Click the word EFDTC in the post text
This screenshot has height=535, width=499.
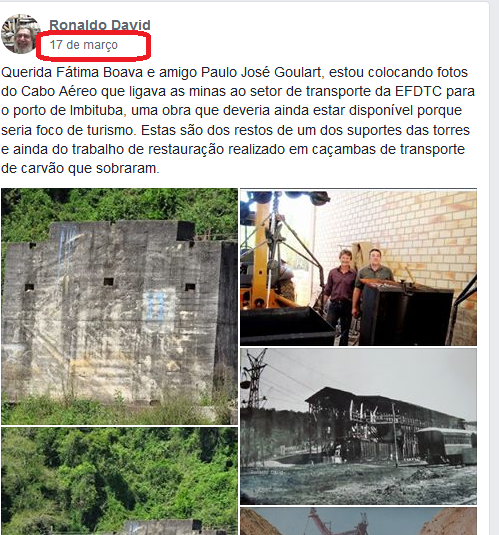tap(418, 91)
